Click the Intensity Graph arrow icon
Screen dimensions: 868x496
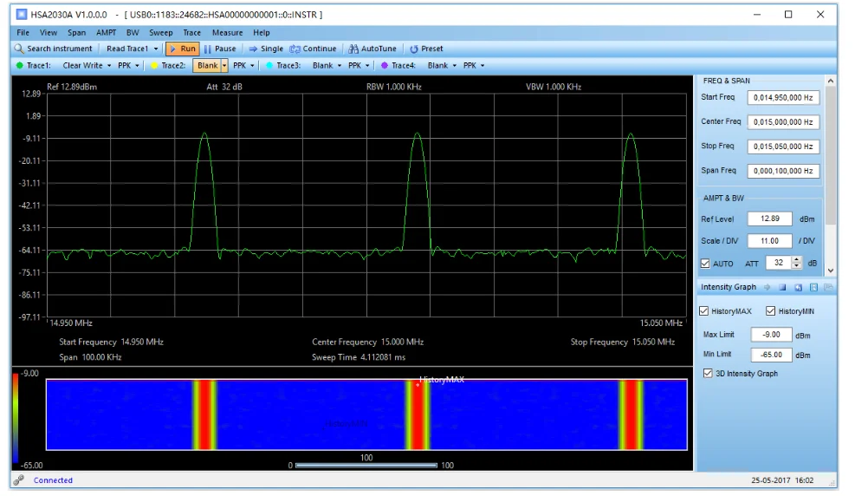(x=768, y=287)
